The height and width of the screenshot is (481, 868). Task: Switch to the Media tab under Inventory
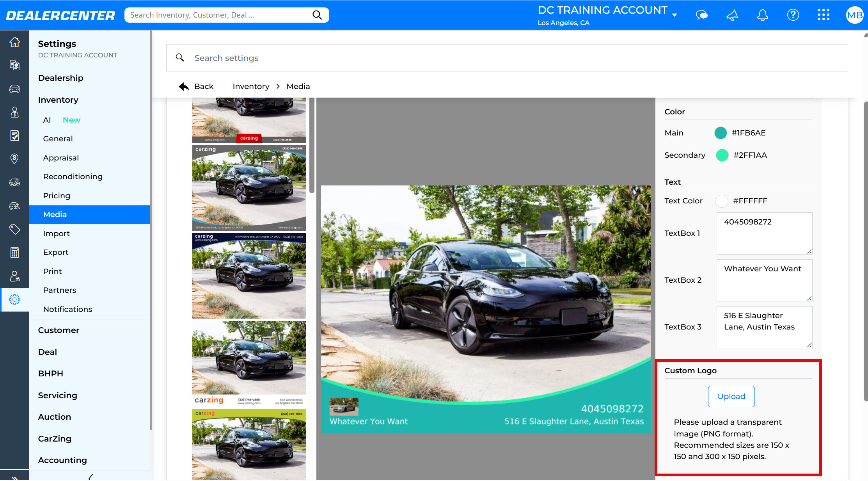pos(55,214)
